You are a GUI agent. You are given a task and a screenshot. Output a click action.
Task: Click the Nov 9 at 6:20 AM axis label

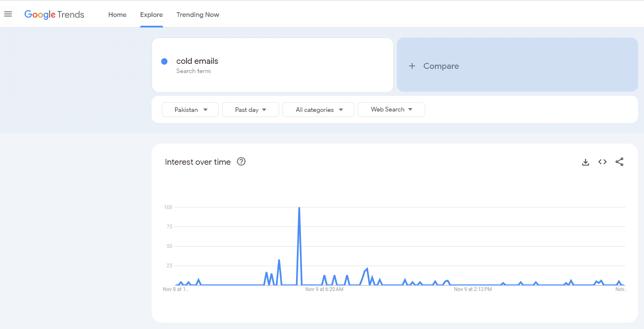[324, 289]
